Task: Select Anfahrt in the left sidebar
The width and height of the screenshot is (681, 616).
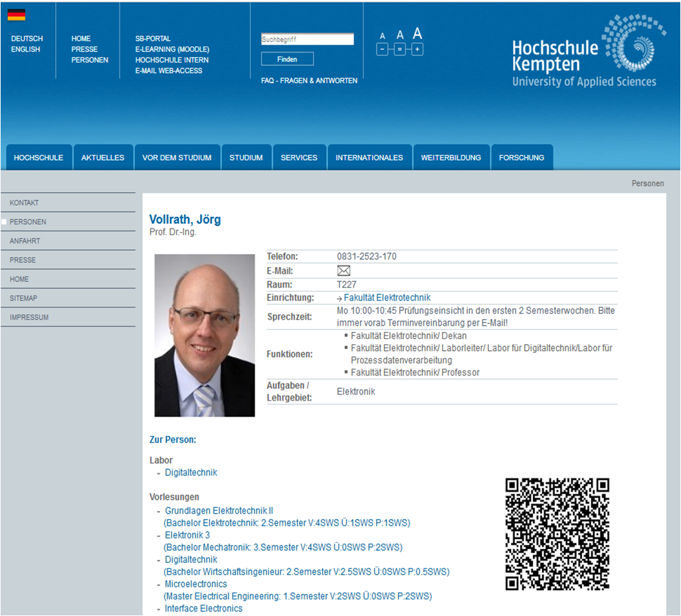Action: [x=25, y=241]
